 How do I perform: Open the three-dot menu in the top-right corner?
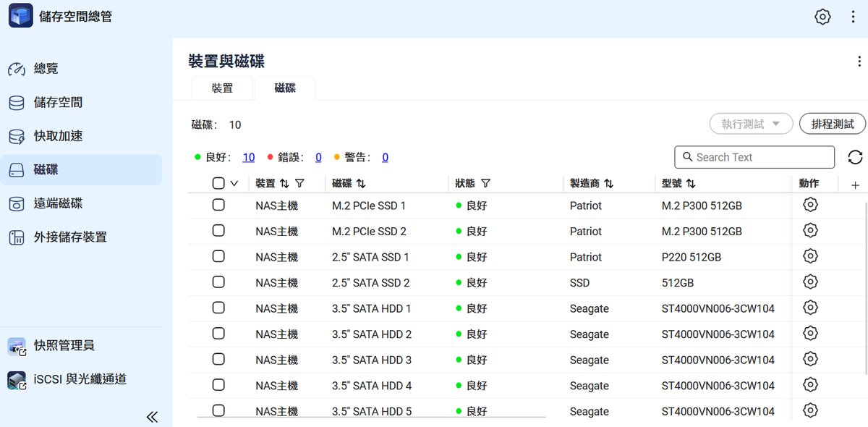(854, 17)
